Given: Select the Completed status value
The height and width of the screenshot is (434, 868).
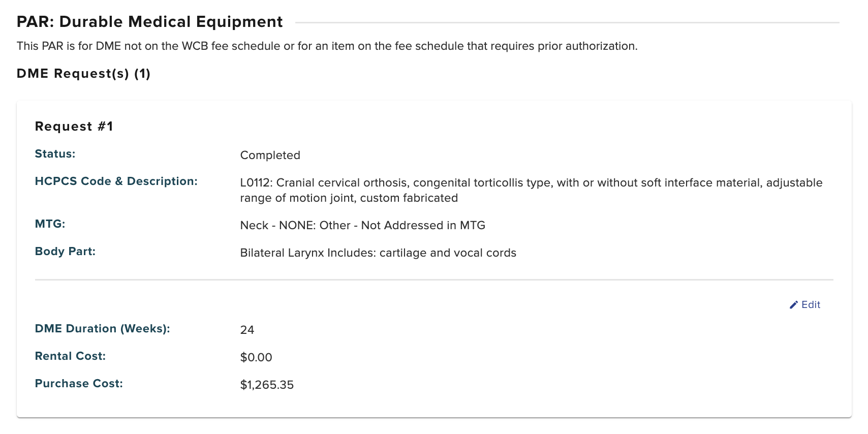Looking at the screenshot, I should coord(270,156).
